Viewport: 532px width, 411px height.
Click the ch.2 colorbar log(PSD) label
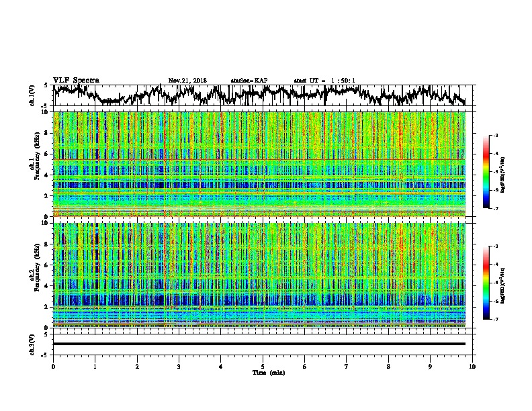502,285
